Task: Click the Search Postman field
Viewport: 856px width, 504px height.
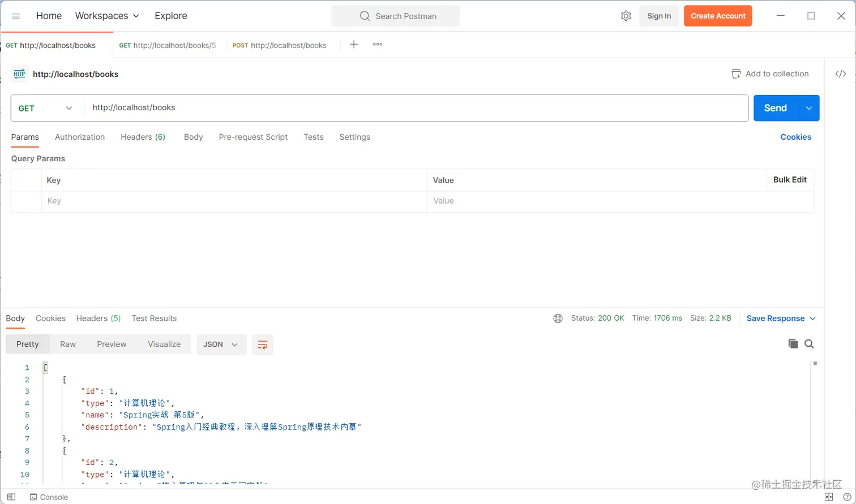Action: (x=395, y=16)
